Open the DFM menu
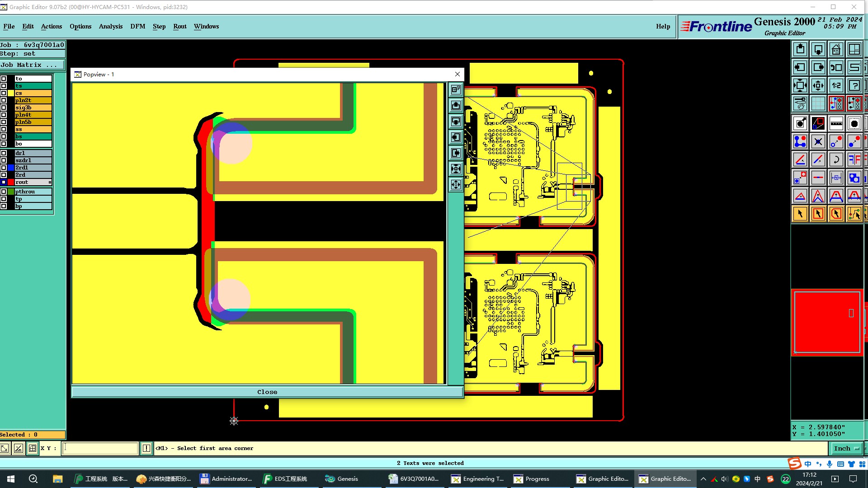Image resolution: width=868 pixels, height=488 pixels. click(x=137, y=26)
